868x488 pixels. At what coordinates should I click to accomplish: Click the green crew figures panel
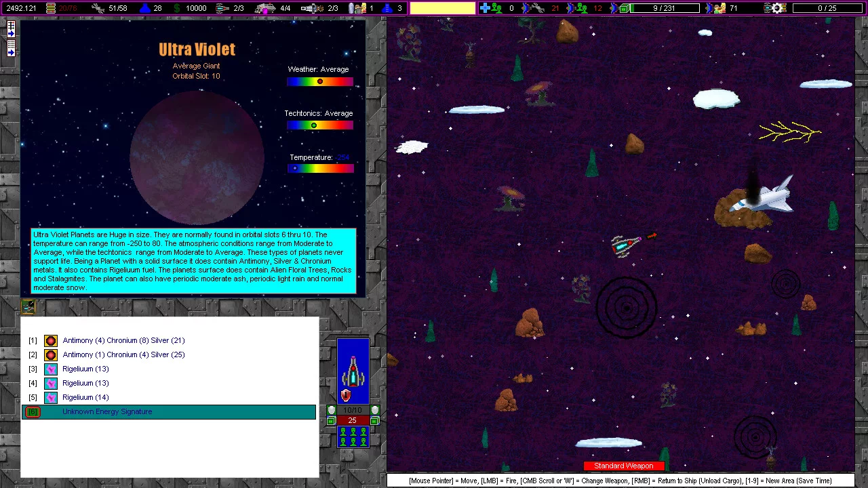point(353,436)
